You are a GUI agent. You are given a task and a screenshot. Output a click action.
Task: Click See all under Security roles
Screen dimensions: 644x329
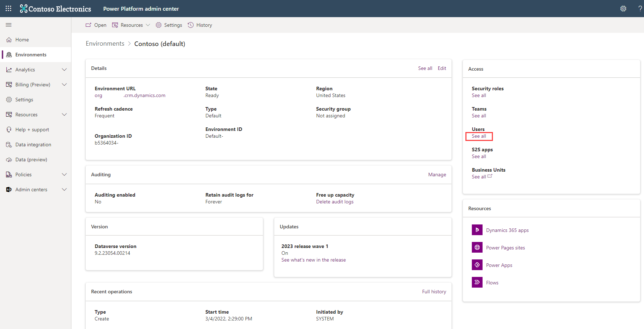(x=479, y=95)
